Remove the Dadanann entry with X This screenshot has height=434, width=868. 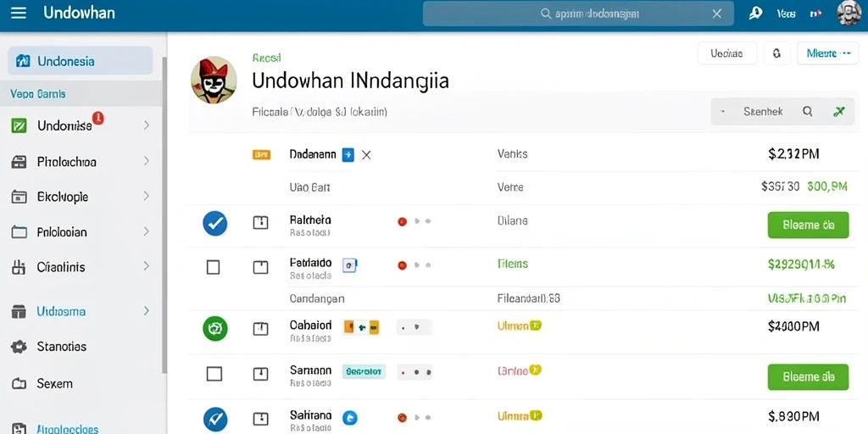click(x=366, y=156)
